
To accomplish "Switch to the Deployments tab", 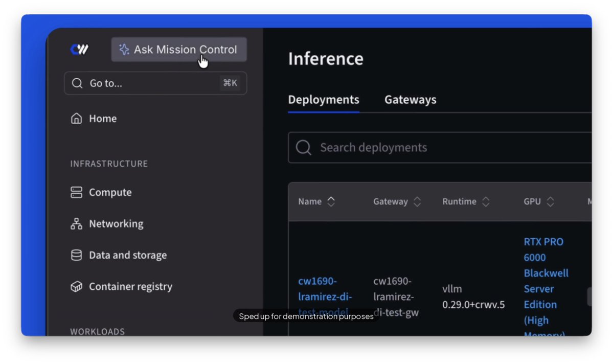I will coord(324,100).
